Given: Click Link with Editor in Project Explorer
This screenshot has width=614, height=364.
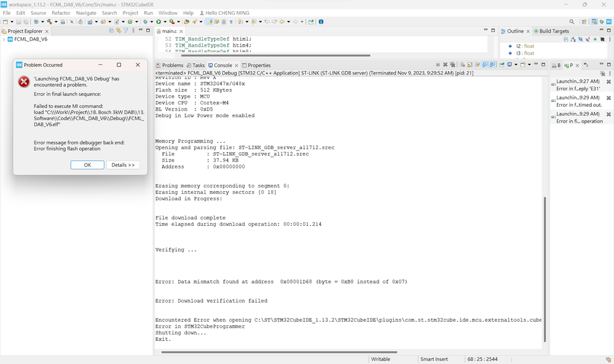Looking at the screenshot, I should [118, 31].
